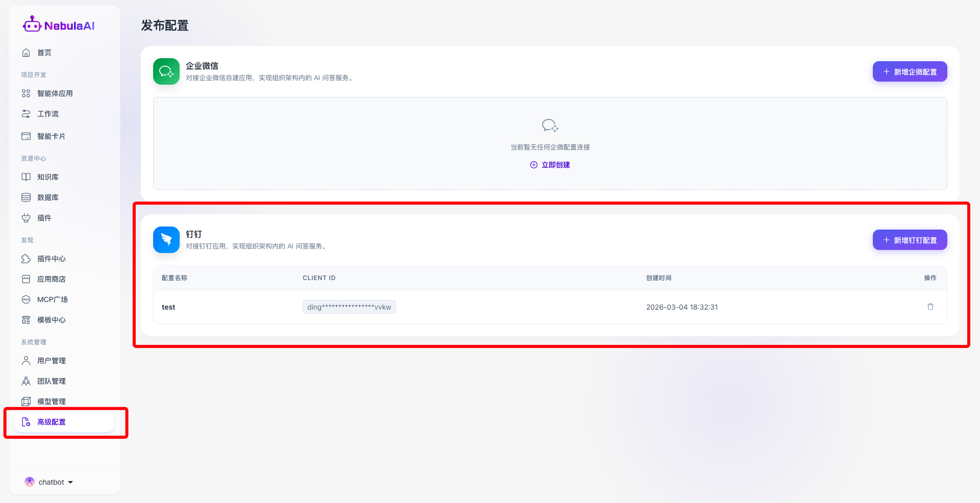
Task: Open 智能体应用 from the sidebar
Action: click(55, 93)
